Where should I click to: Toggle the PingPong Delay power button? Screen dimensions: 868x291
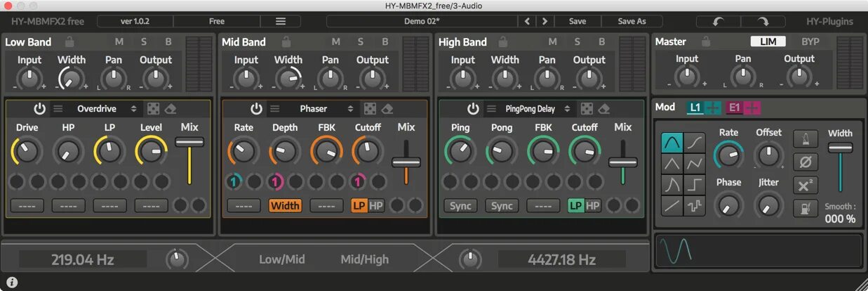click(x=473, y=109)
